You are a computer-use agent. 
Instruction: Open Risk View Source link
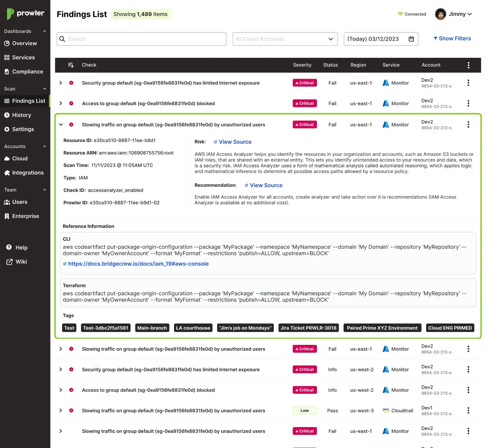(233, 142)
